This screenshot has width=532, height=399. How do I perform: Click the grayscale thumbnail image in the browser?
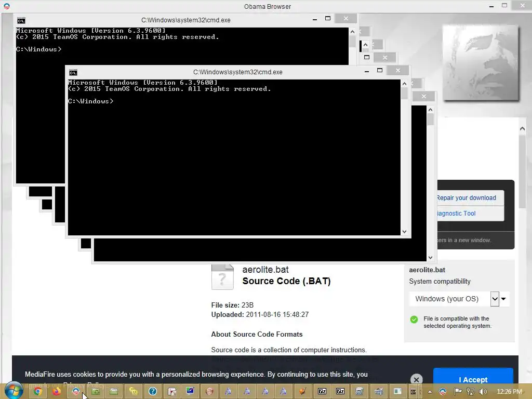[x=481, y=63]
